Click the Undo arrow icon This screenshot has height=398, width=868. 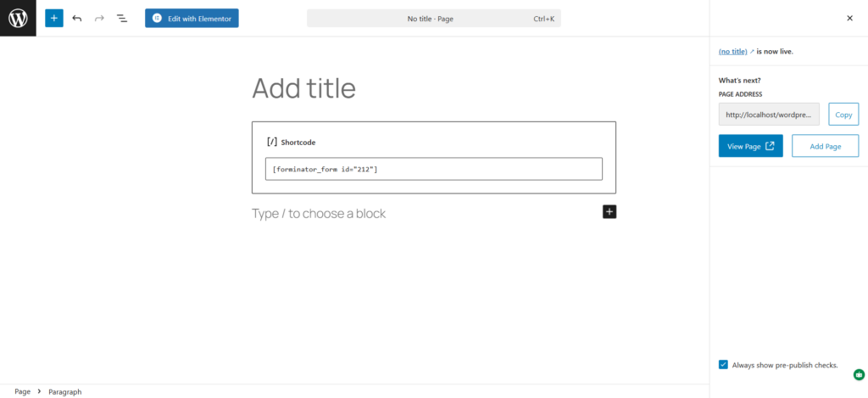point(77,18)
